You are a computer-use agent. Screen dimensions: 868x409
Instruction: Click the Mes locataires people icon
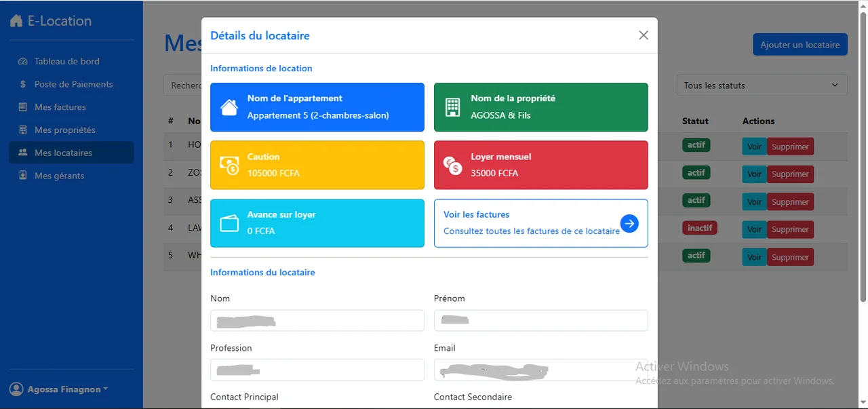22,153
